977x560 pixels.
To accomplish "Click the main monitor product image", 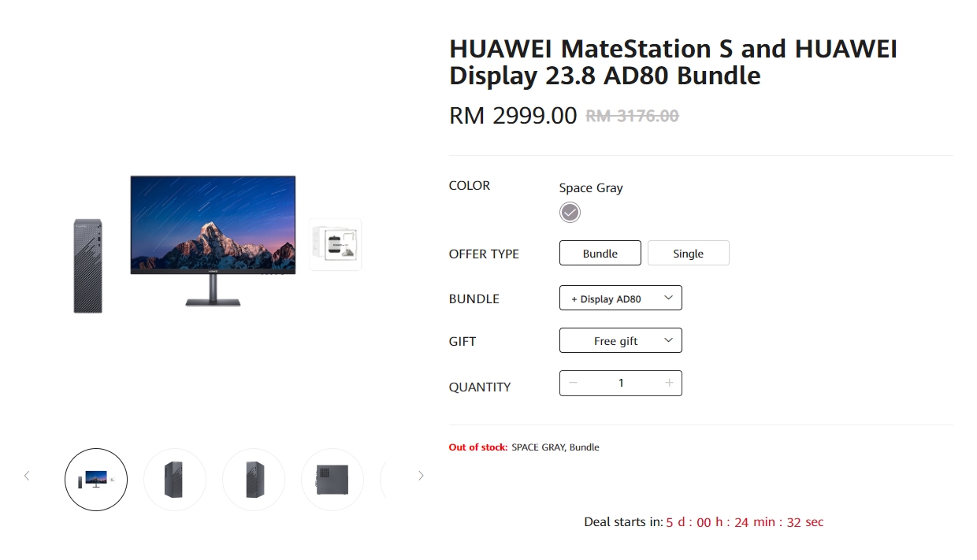I will pyautogui.click(x=213, y=240).
